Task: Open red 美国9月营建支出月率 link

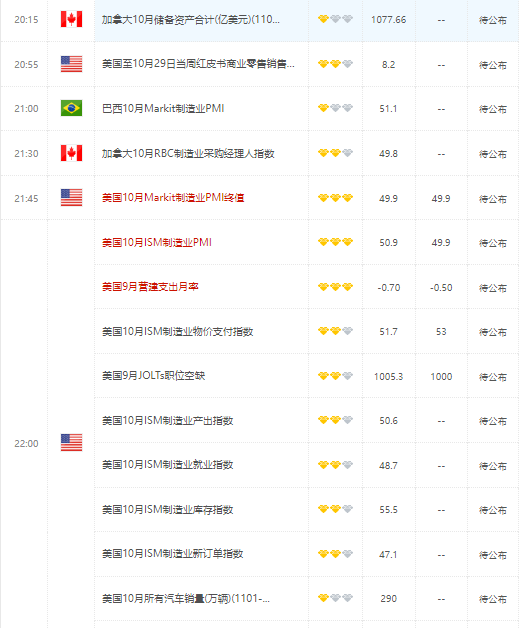Action: coord(150,287)
